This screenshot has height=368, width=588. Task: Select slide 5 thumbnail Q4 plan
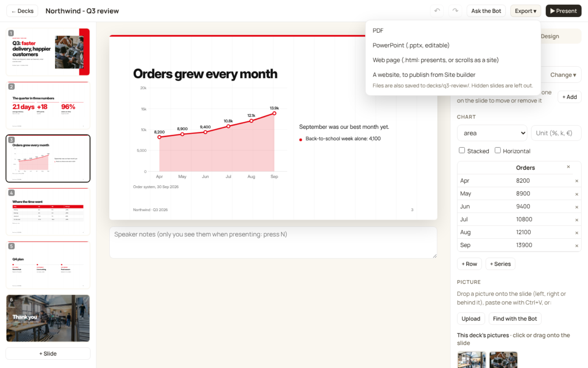[48, 265]
